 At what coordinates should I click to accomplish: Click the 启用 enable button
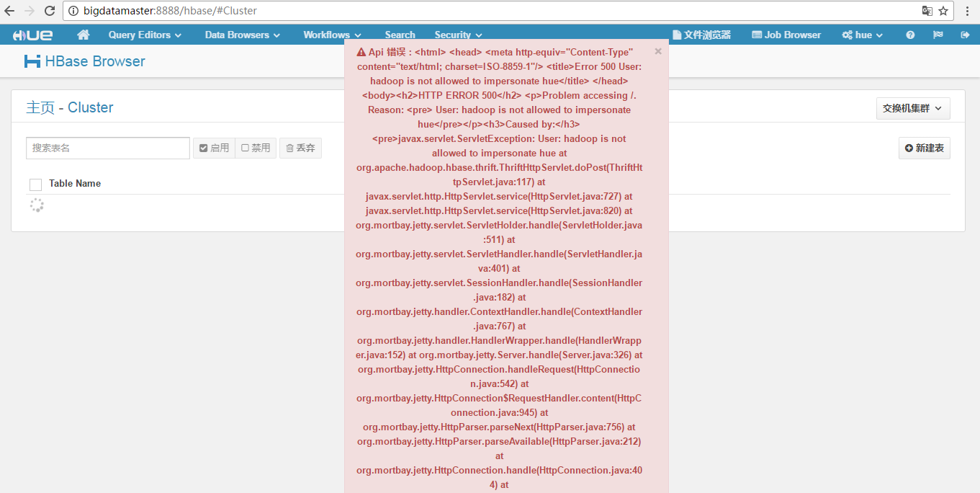click(x=214, y=148)
